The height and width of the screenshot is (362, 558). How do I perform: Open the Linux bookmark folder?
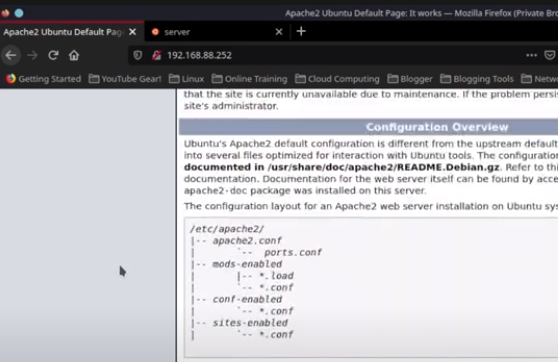tap(186, 79)
